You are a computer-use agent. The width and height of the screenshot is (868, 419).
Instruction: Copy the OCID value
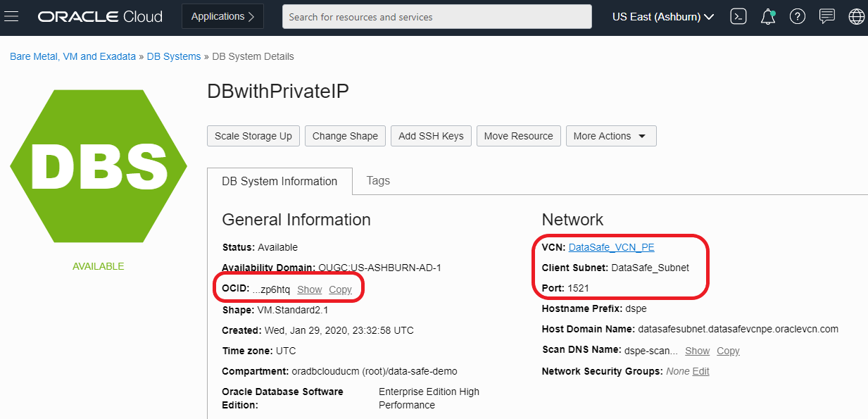coord(340,289)
